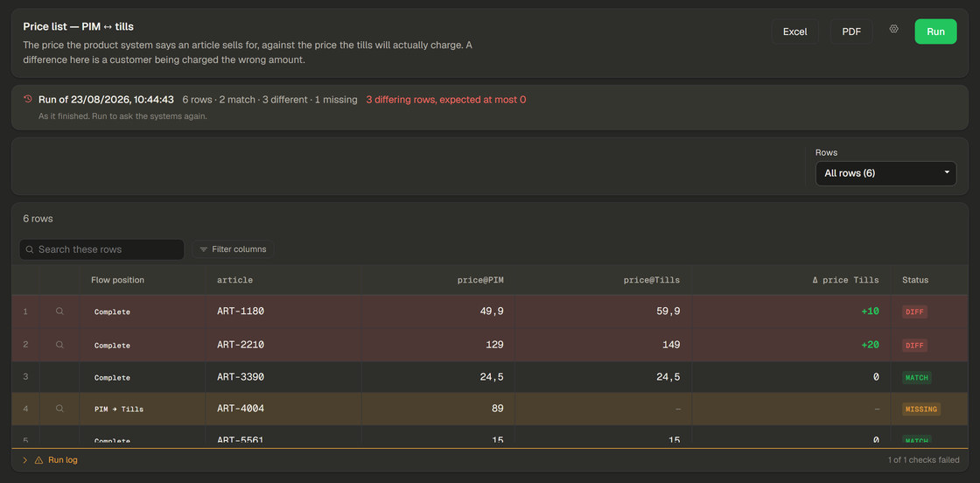Click the Status column header
Screen dimensions: 980x483
(915, 280)
